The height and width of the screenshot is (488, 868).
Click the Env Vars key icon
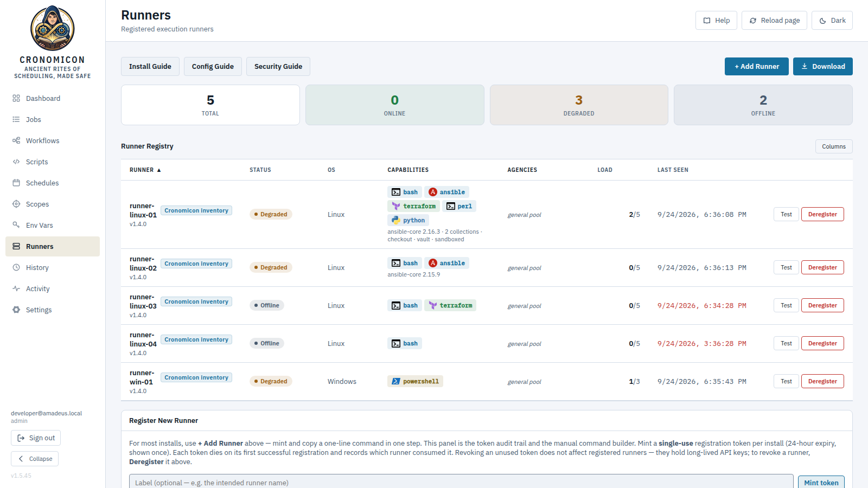pos(16,225)
